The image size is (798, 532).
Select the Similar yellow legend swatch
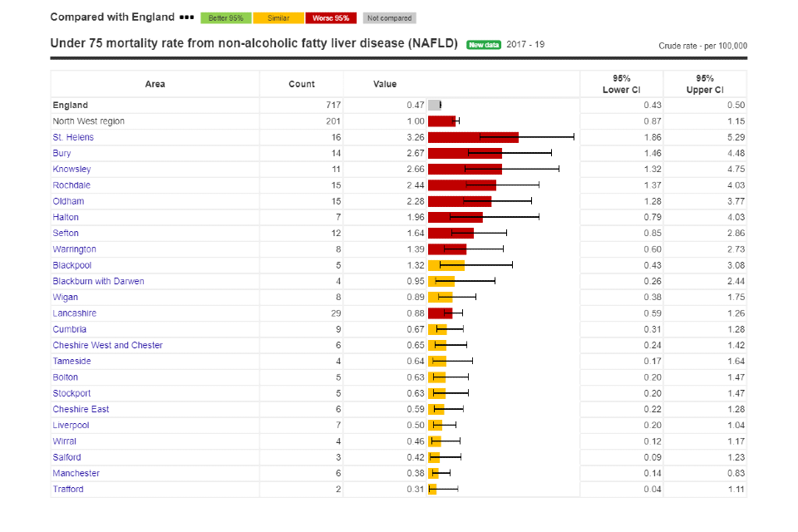(278, 18)
